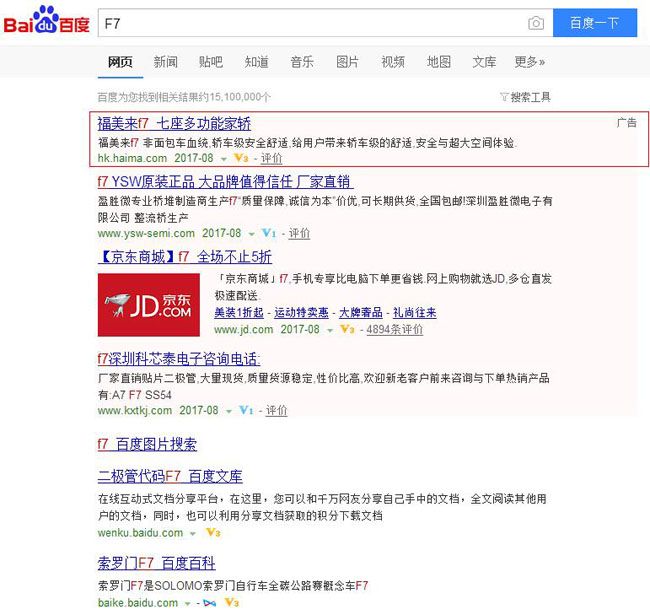Open camera image search icon
The height and width of the screenshot is (615, 650).
536,23
